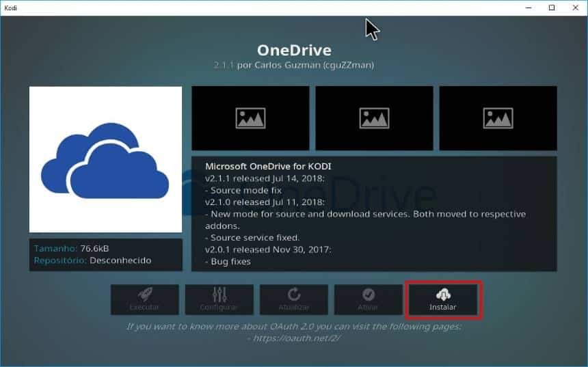Viewport: 588px width, 367px height.
Task: Click the '- Bug fixes' line
Action: (228, 262)
